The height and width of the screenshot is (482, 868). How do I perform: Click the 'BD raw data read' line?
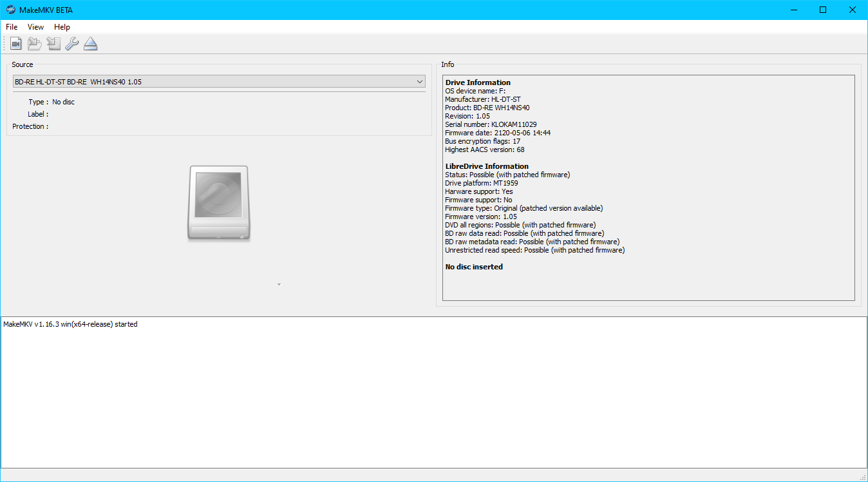click(525, 233)
